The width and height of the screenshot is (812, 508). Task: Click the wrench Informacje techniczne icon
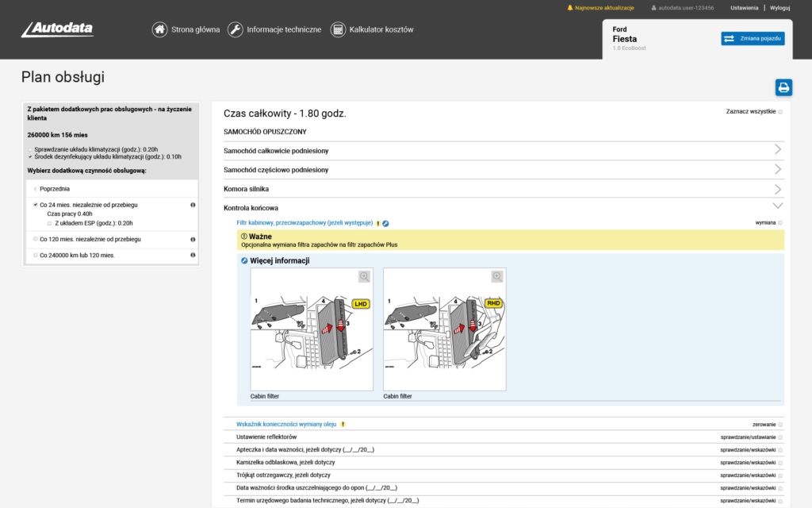coord(236,29)
